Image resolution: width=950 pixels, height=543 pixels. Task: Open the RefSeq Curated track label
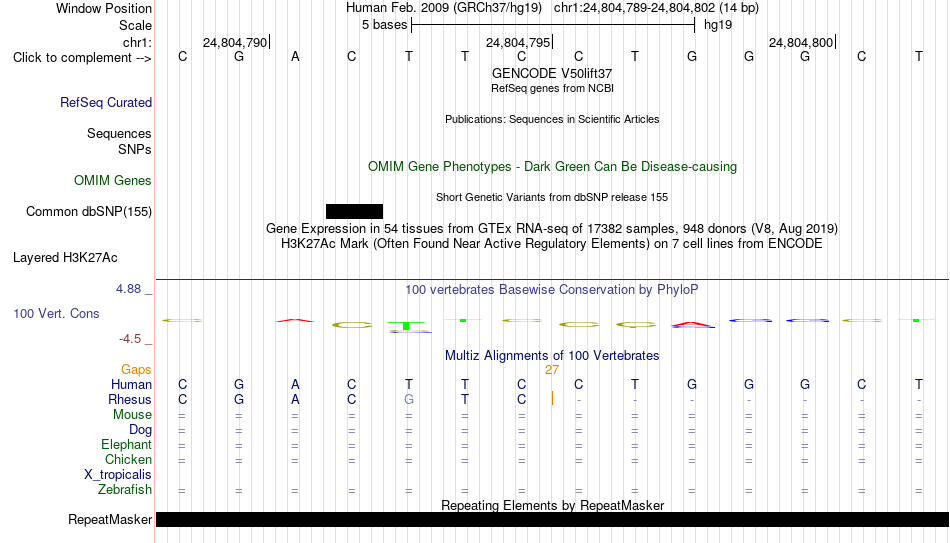[x=106, y=102]
